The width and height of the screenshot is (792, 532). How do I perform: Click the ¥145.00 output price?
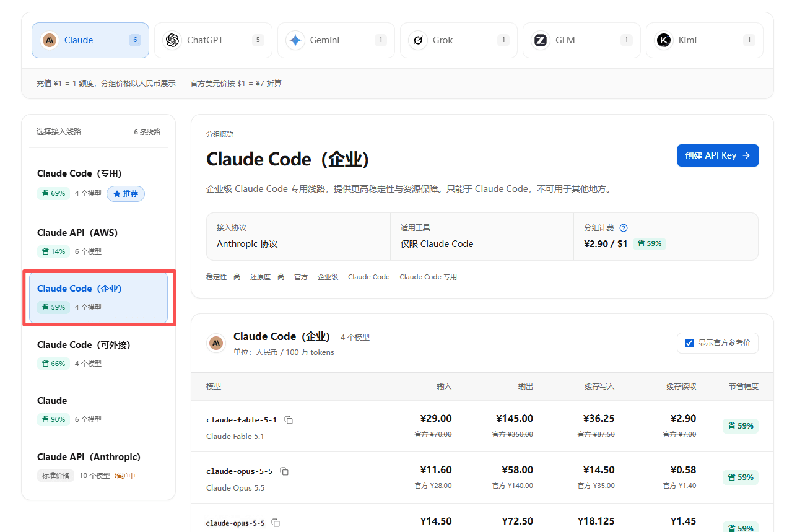coord(515,419)
